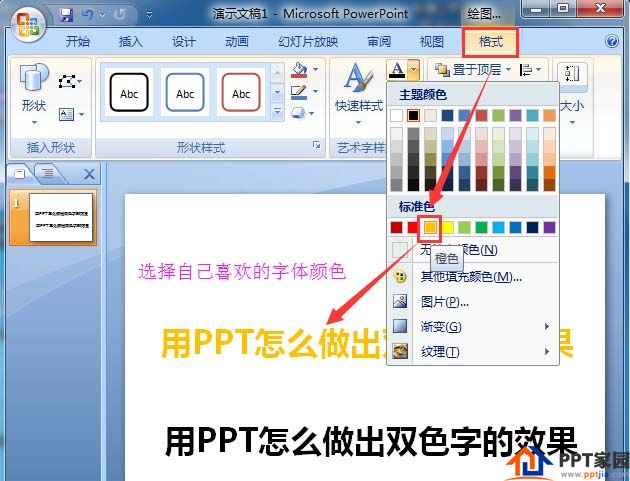The width and height of the screenshot is (630, 481).
Task: Expand the Shape Outline dropdown arrow
Action: pos(315,92)
